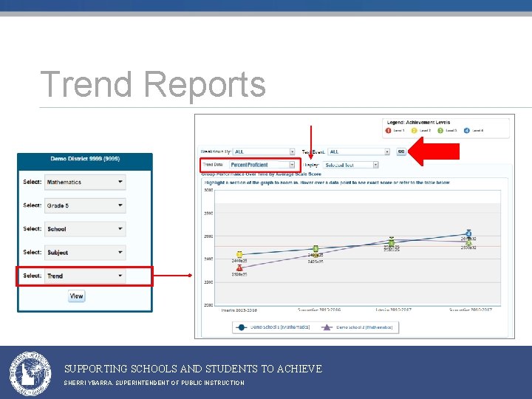
Task: Open the Test Event ALL dropdown
Action: click(x=359, y=151)
